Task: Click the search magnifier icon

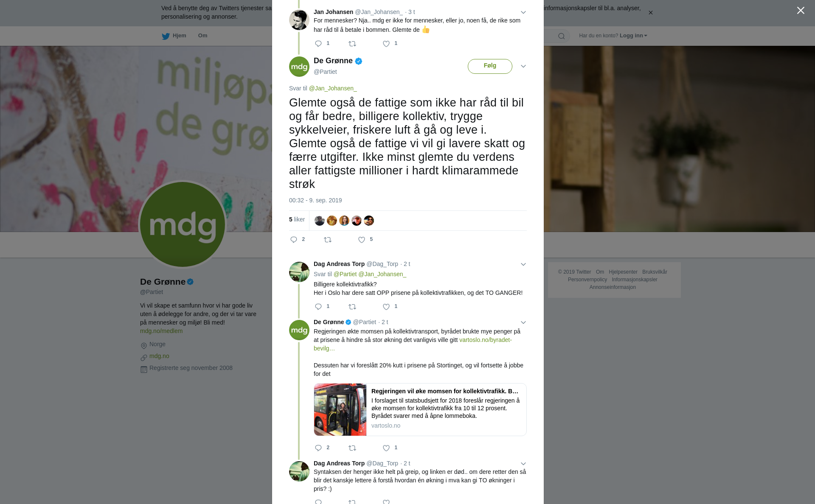Action: tap(562, 36)
